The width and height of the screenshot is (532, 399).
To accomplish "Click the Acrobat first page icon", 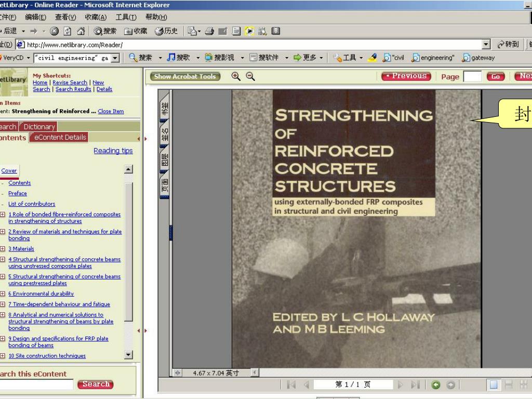I will click(x=291, y=384).
